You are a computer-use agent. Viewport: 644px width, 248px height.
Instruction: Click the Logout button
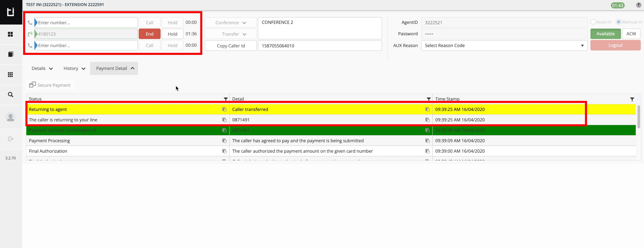(615, 45)
